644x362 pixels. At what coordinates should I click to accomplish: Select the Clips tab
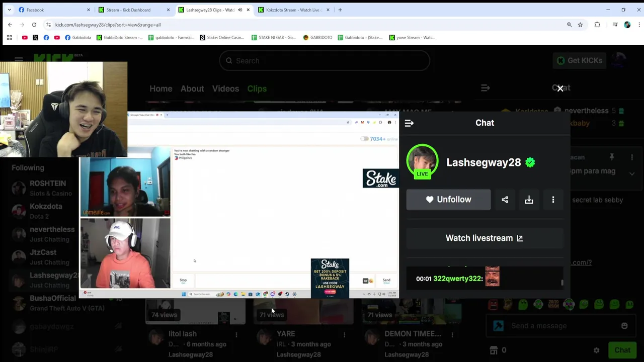(257, 88)
